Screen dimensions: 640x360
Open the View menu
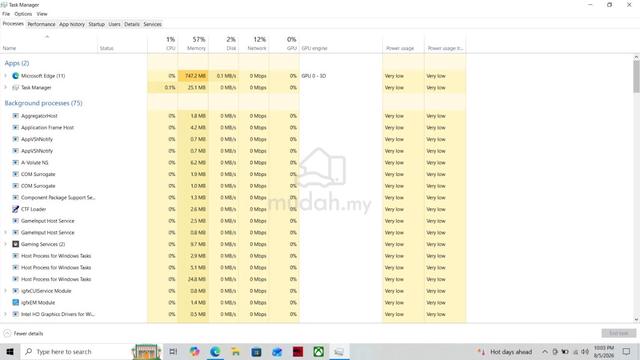tap(42, 14)
